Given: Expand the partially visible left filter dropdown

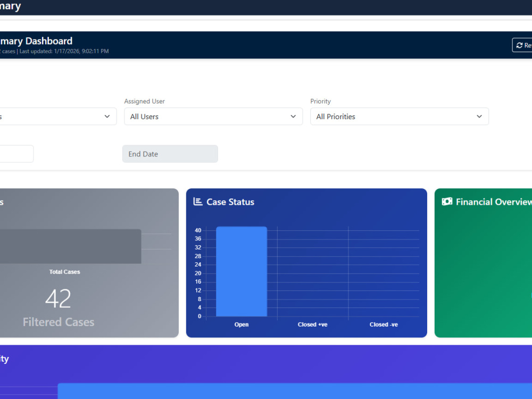Looking at the screenshot, I should [x=58, y=117].
